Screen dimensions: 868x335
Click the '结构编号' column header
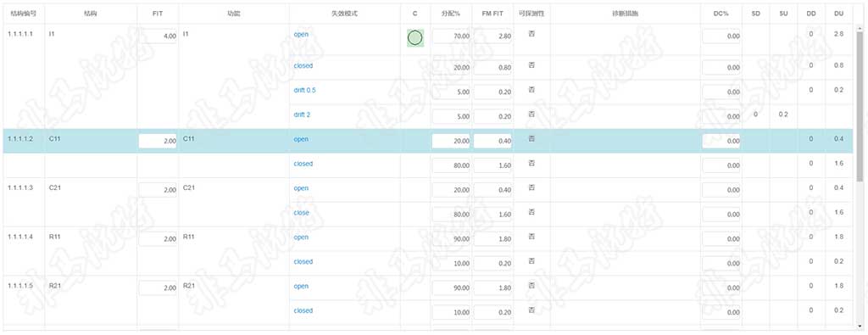[23, 14]
